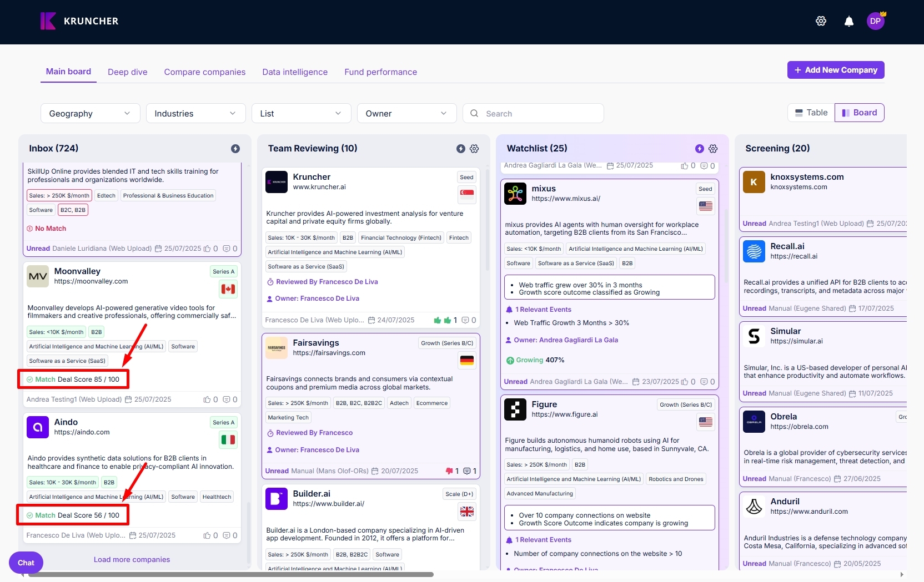This screenshot has height=582, width=924.
Task: Click comment icon on Fairsavings card
Action: (x=467, y=471)
